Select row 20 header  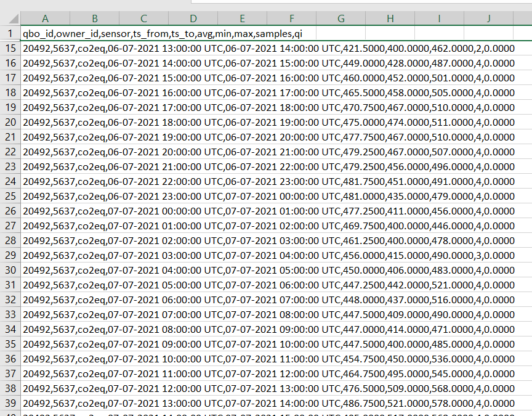[x=10, y=122]
